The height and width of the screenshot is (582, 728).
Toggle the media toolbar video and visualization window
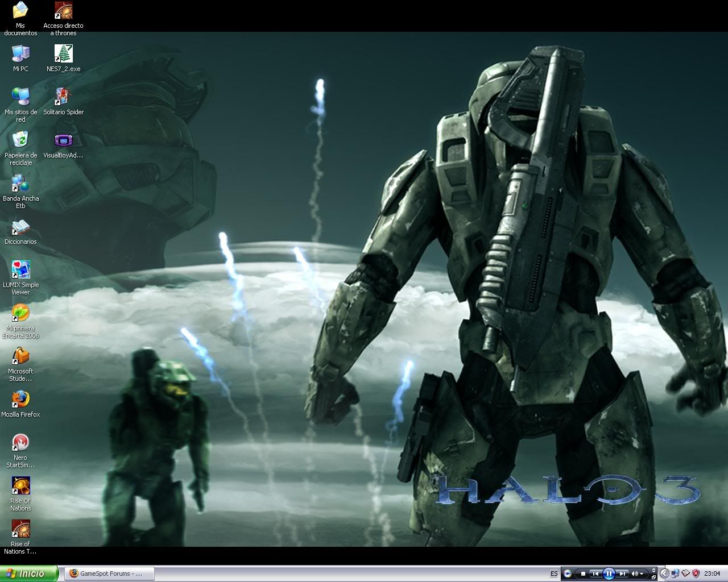tap(653, 570)
